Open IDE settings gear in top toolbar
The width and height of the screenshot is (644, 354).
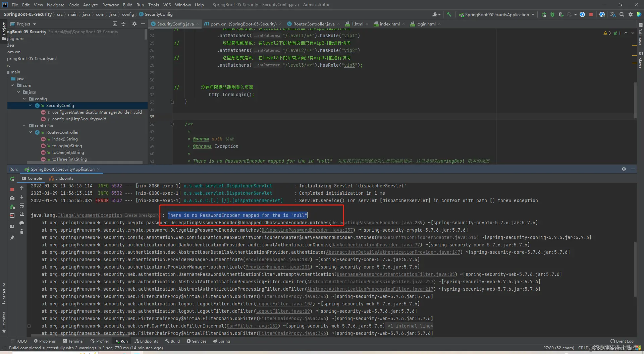[631, 14]
